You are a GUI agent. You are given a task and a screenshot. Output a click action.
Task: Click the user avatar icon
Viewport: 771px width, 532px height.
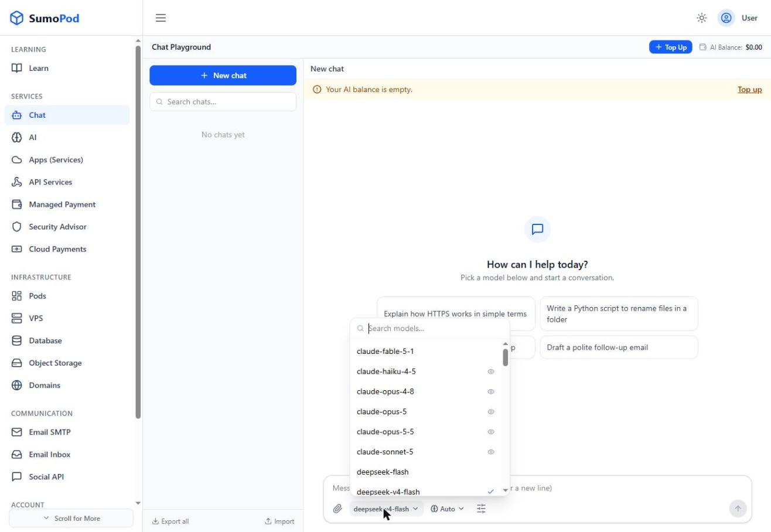[726, 18]
